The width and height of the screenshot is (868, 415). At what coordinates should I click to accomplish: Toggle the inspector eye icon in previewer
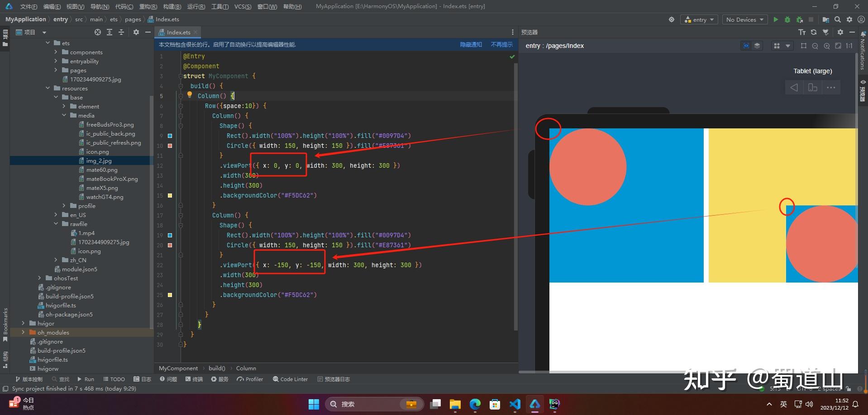coord(746,46)
